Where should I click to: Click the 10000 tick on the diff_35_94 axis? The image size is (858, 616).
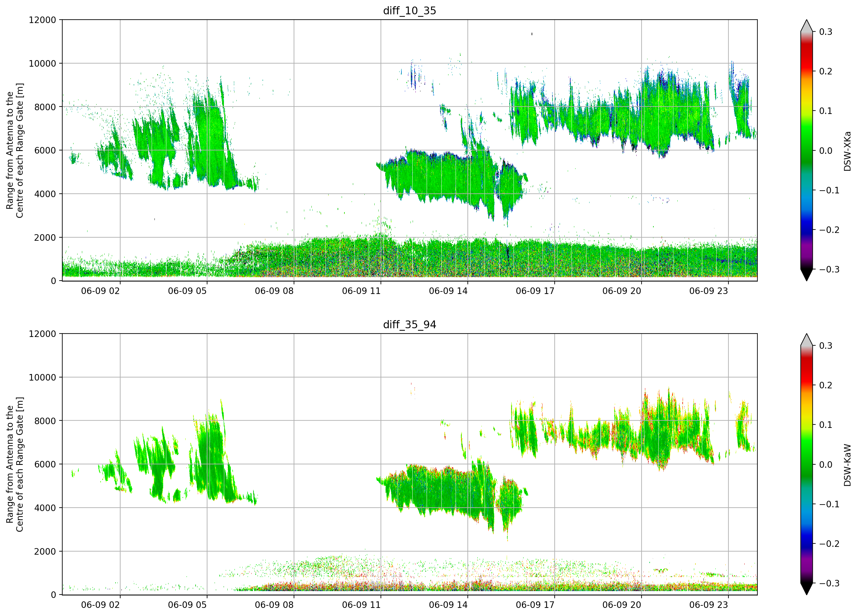click(x=42, y=377)
